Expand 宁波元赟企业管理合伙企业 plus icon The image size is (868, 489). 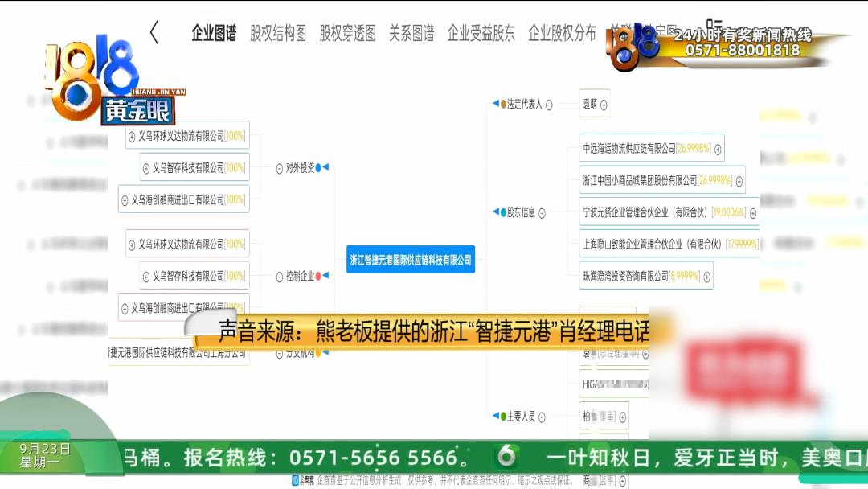pos(753,213)
